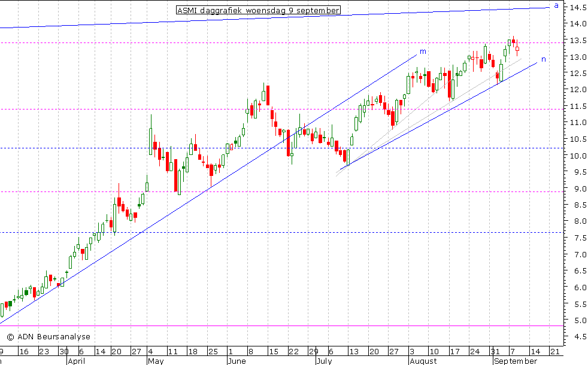Image resolution: width=588 pixels, height=365 pixels.
Task: Click date label 24 under August
Action: (475, 351)
